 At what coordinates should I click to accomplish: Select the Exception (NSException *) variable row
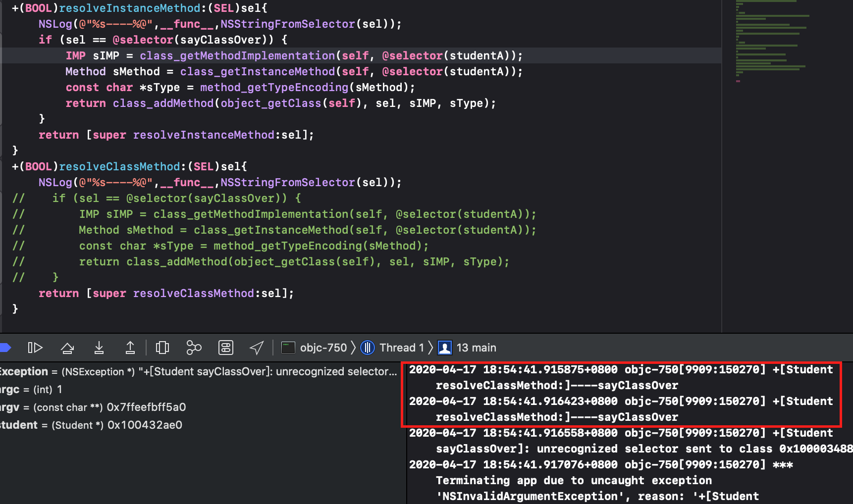coord(198,371)
